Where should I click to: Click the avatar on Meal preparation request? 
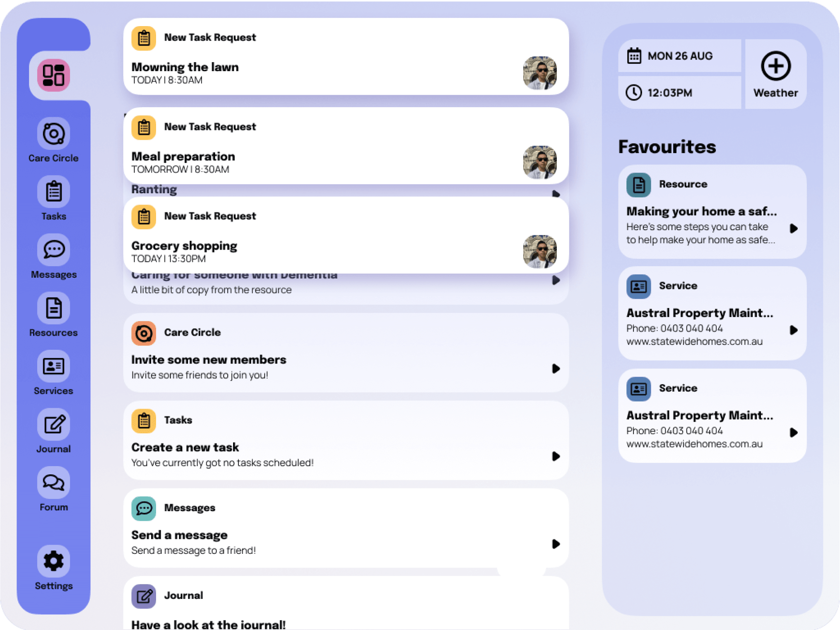[539, 162]
